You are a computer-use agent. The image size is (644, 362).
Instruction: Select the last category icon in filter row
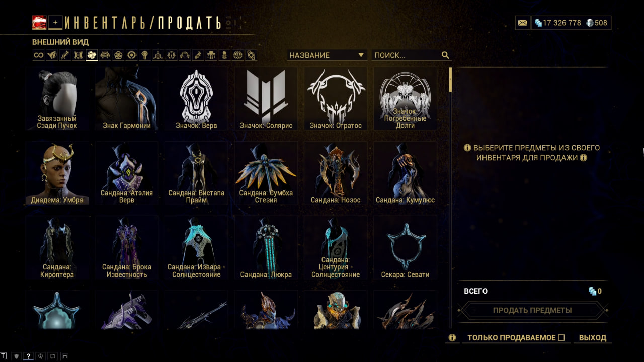click(251, 55)
